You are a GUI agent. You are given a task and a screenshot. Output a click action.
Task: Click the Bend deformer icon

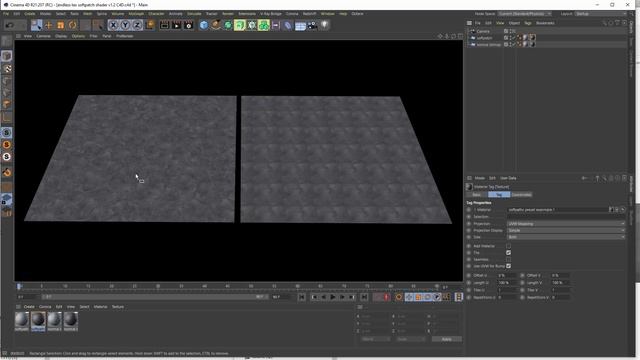[x=288, y=25]
